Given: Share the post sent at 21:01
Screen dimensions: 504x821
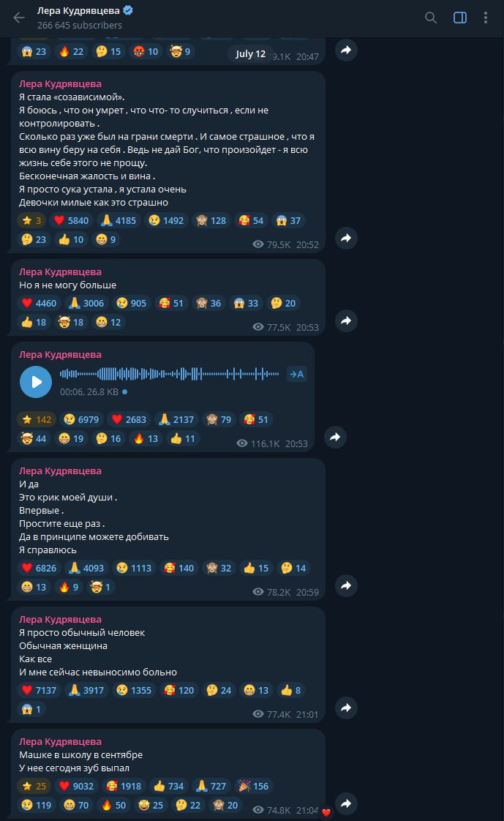Looking at the screenshot, I should tap(346, 708).
